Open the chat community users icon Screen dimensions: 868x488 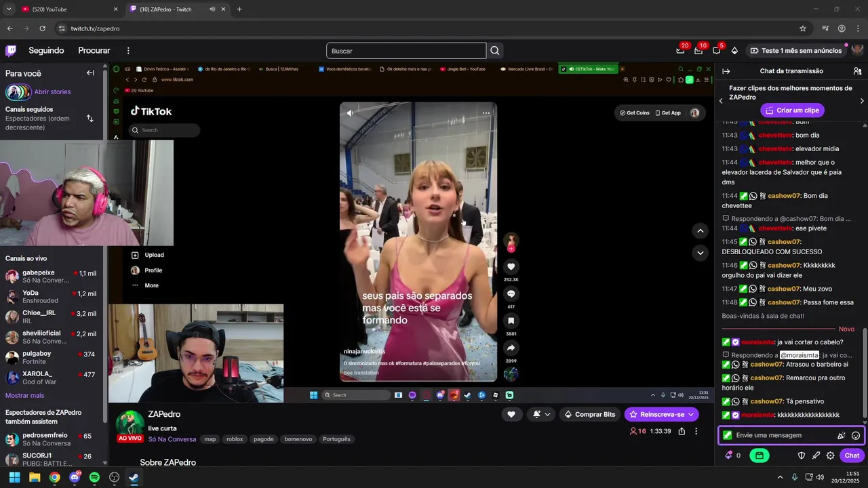(857, 71)
